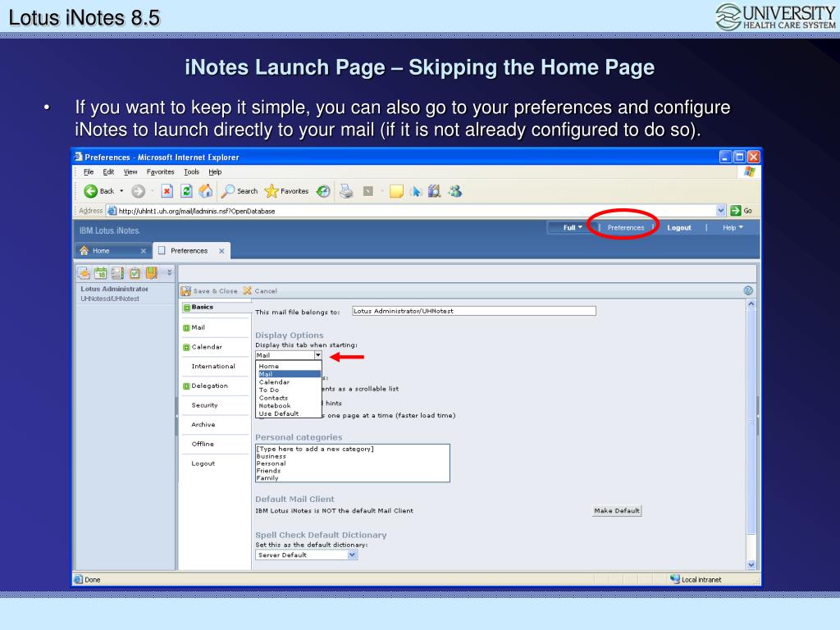Open the Edit menu
Image resolution: width=840 pixels, height=630 pixels.
108,172
